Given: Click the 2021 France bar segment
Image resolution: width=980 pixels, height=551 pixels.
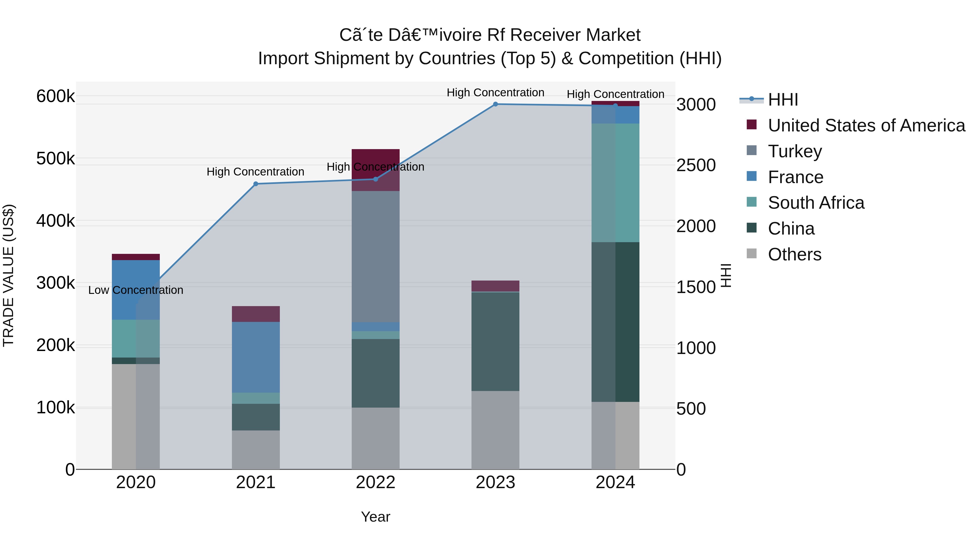Looking at the screenshot, I should 256,358.
